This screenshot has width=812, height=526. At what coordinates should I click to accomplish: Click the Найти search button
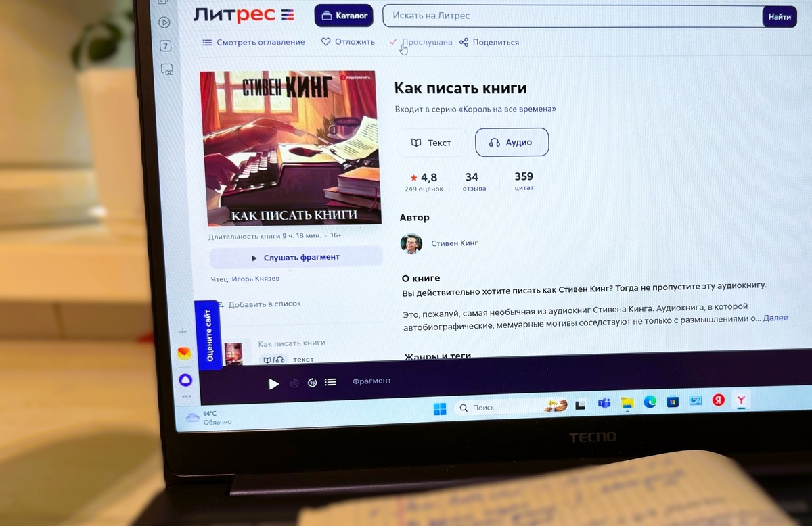point(780,17)
